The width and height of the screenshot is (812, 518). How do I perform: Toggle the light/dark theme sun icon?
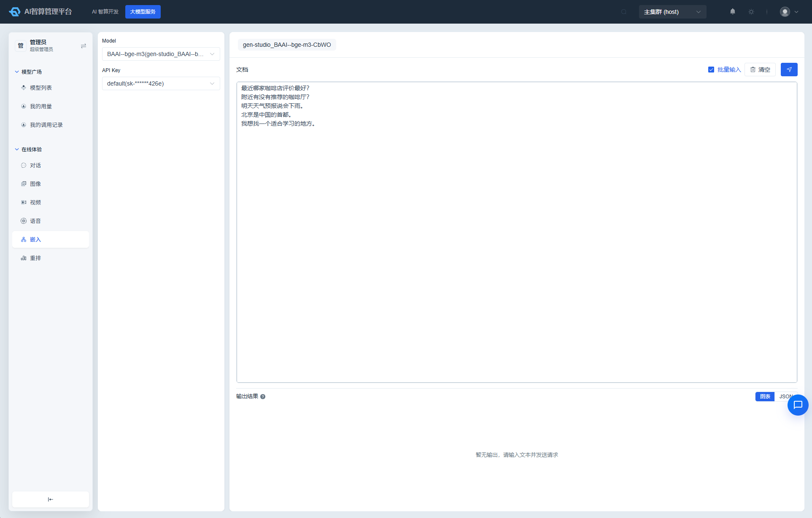point(751,12)
